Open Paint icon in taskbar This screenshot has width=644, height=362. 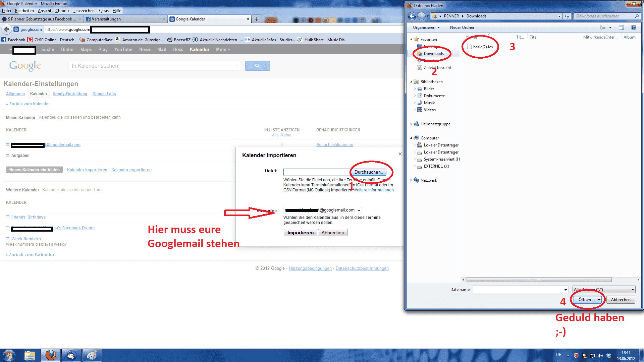92,355
